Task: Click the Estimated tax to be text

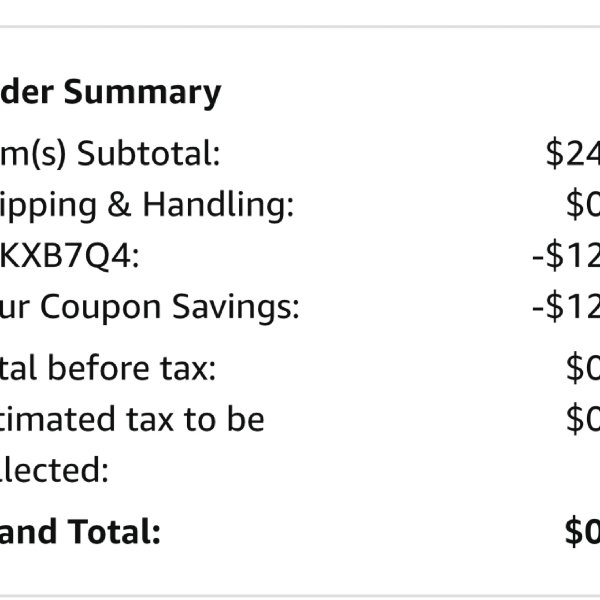Action: click(132, 420)
